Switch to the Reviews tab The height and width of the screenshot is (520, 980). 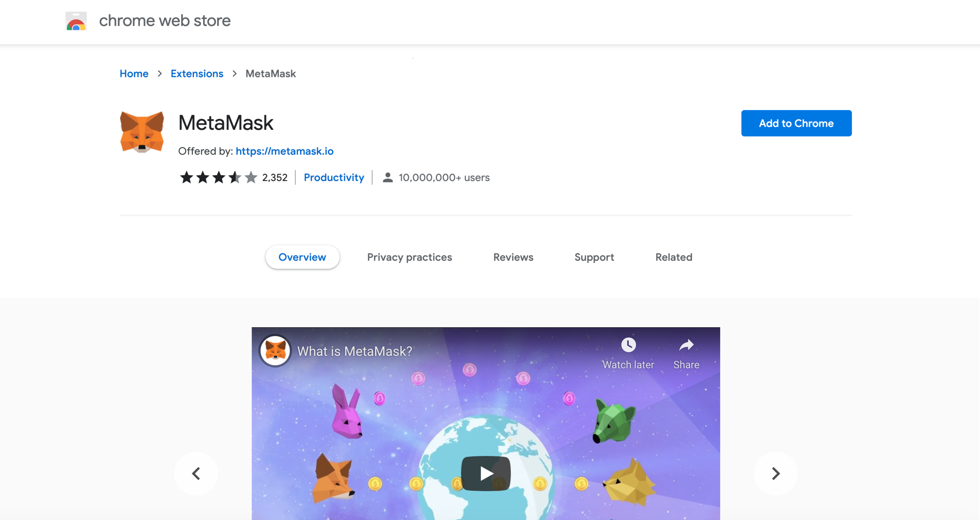point(513,257)
